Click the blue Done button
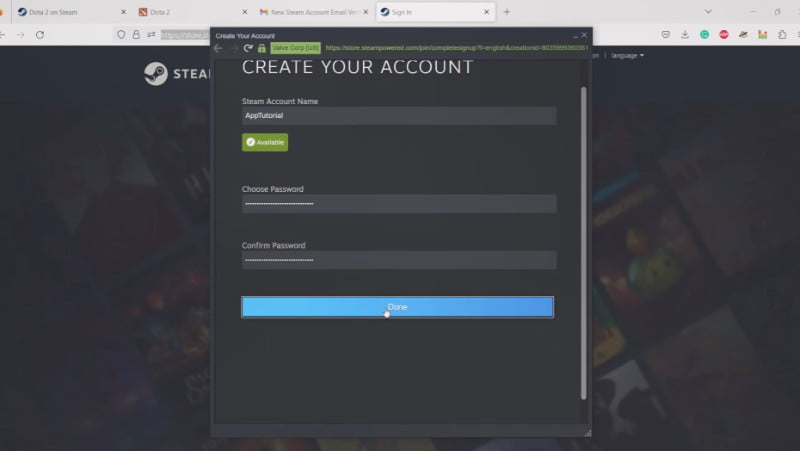 pos(397,307)
